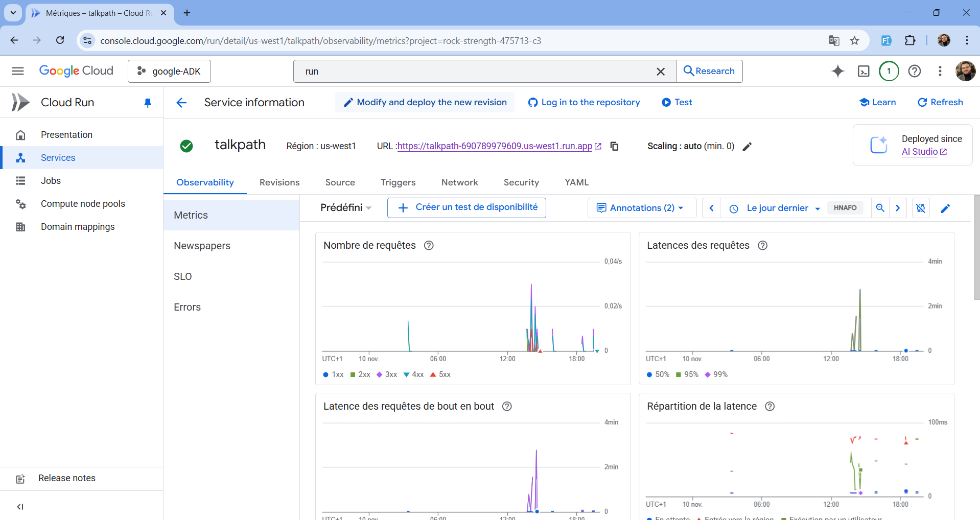Select Newspapers in observability list
This screenshot has width=980, height=520.
coord(231,246)
